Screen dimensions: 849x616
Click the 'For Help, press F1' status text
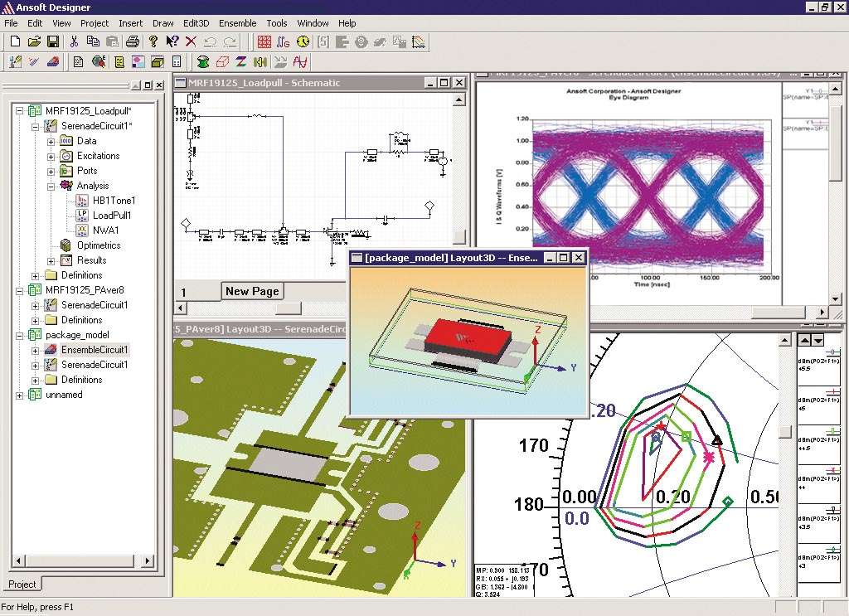(x=37, y=608)
